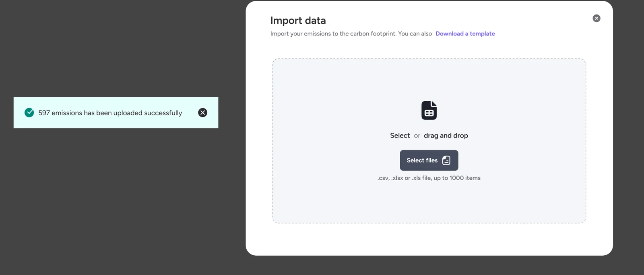The width and height of the screenshot is (644, 275).
Task: Open the Download a template link
Action: pos(465,33)
